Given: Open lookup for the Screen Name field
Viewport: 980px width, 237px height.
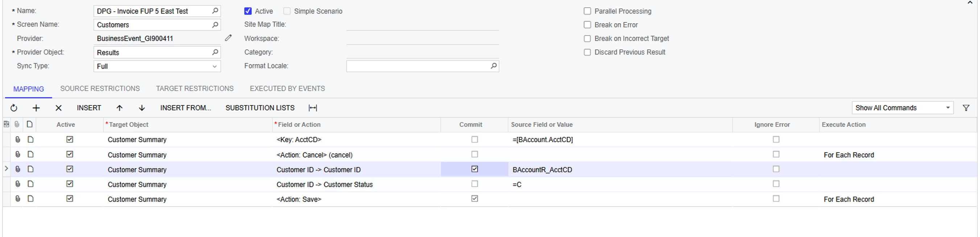Looking at the screenshot, I should pos(215,25).
